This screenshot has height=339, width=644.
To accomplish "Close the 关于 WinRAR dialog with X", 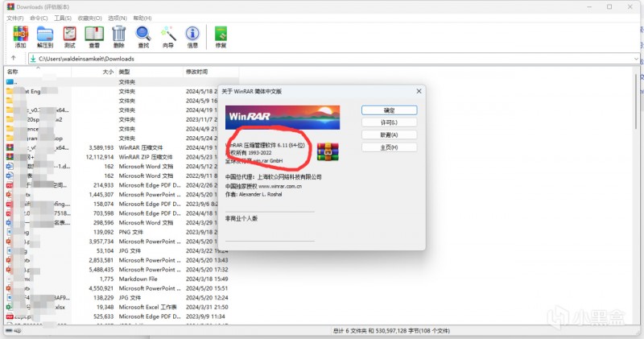I will click(419, 91).
